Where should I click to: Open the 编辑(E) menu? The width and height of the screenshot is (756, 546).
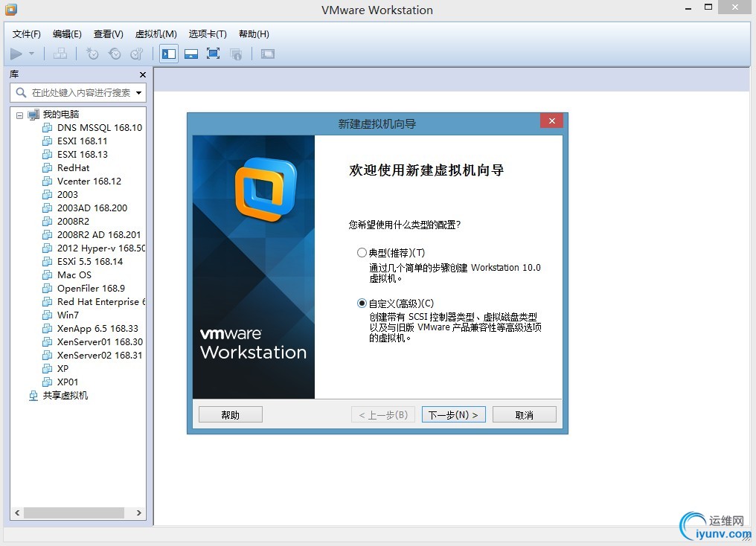[x=67, y=33]
